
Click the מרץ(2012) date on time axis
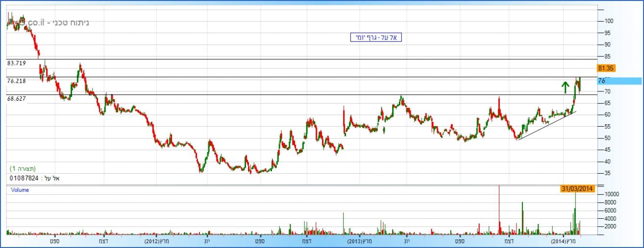click(159, 241)
